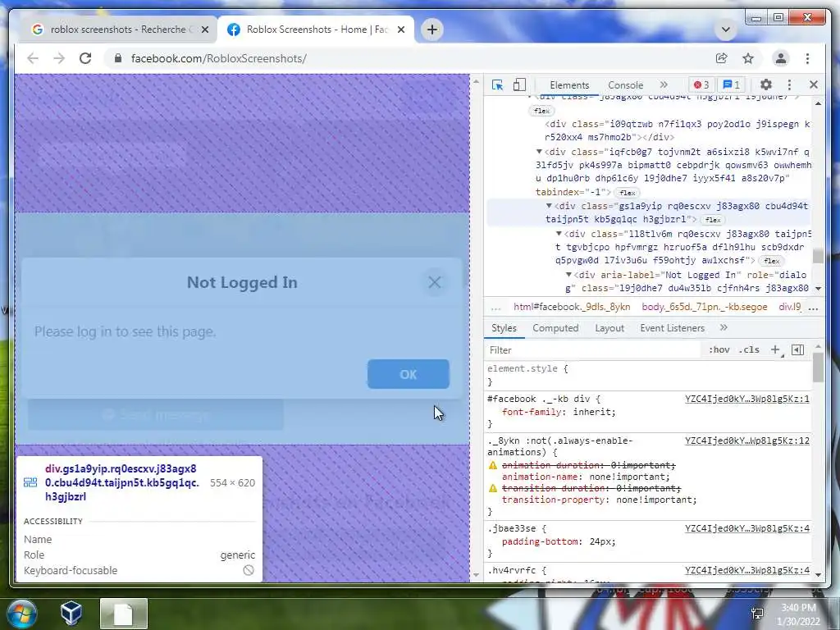Show more style pane tabs chevron

724,327
